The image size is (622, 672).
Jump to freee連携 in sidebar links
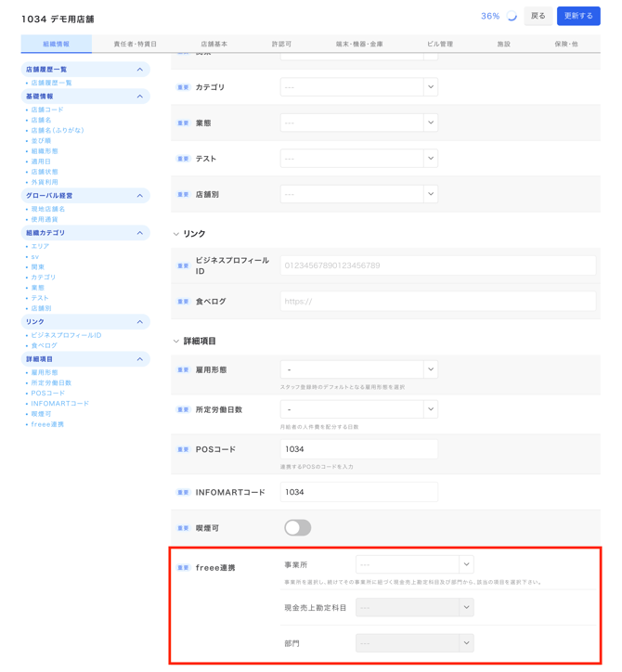(47, 424)
